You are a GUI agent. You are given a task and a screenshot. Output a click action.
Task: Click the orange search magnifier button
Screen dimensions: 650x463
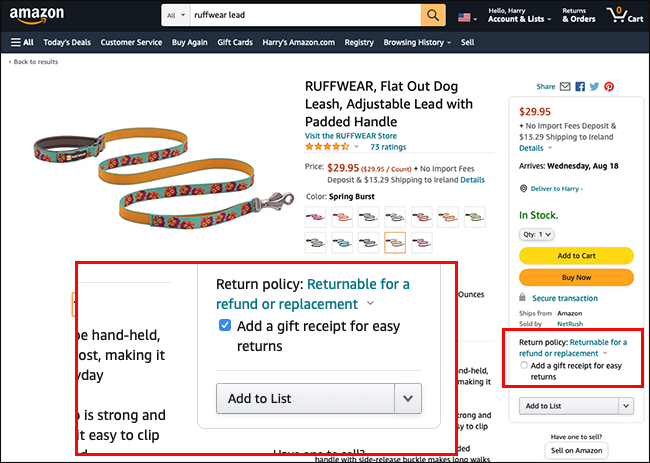click(x=433, y=16)
